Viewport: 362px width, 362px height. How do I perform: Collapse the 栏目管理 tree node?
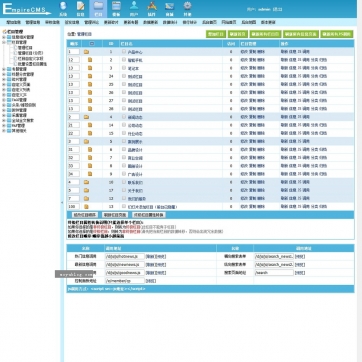coord(4,42)
